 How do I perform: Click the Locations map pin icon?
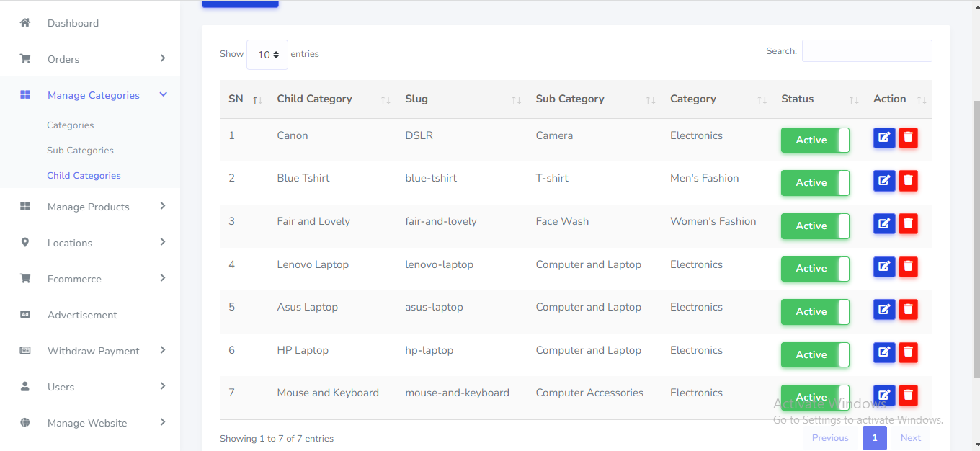pyautogui.click(x=25, y=243)
